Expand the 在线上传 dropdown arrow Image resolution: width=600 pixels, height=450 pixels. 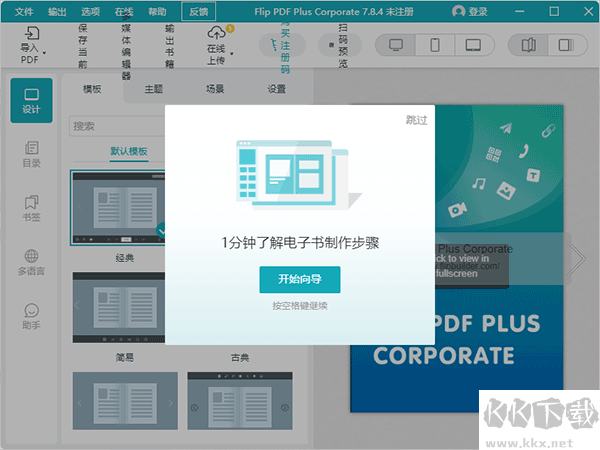pos(232,54)
